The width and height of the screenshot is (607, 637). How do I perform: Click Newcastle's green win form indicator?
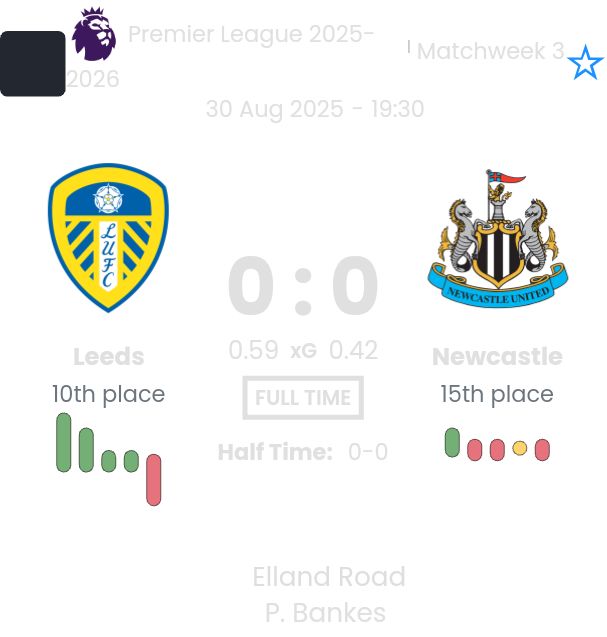coord(452,442)
